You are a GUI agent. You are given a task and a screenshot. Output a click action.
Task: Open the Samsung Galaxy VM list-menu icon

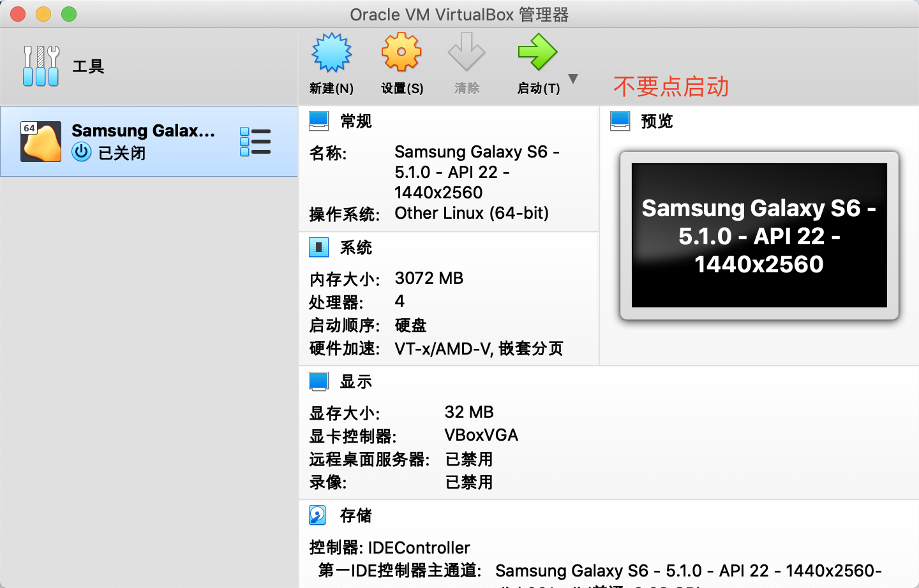[x=255, y=142]
